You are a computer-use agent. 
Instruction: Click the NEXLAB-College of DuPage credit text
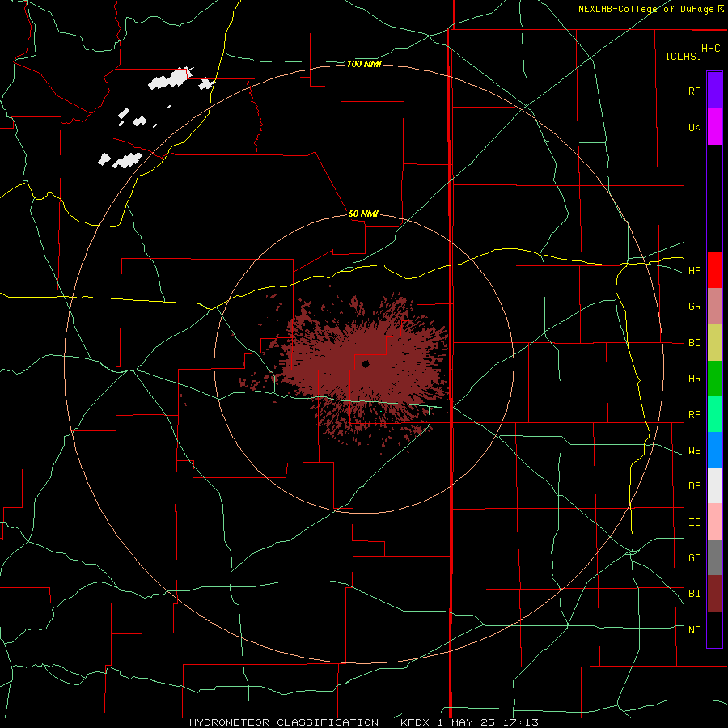pyautogui.click(x=645, y=9)
